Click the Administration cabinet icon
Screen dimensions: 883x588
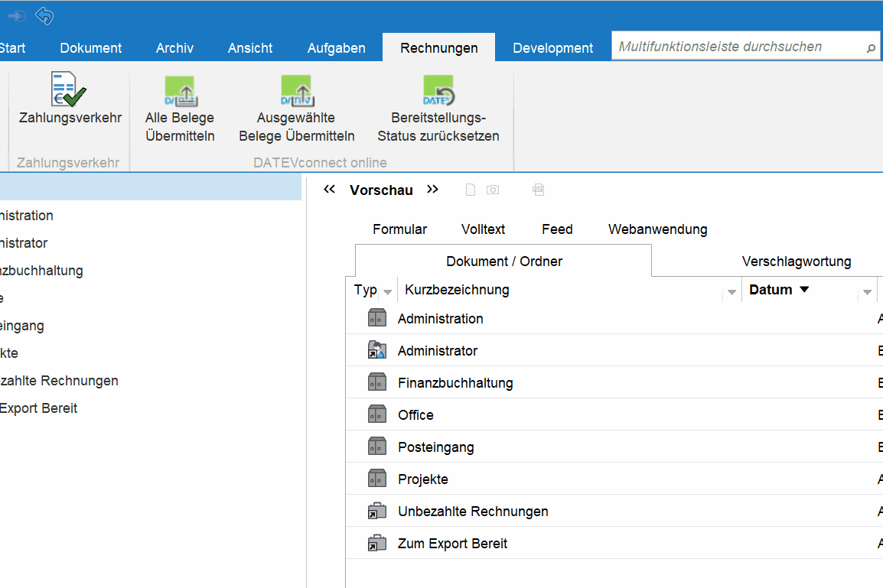377,318
